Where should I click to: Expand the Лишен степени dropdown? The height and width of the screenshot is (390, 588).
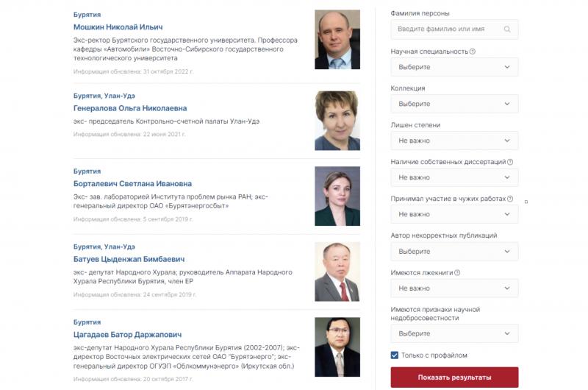click(x=454, y=141)
